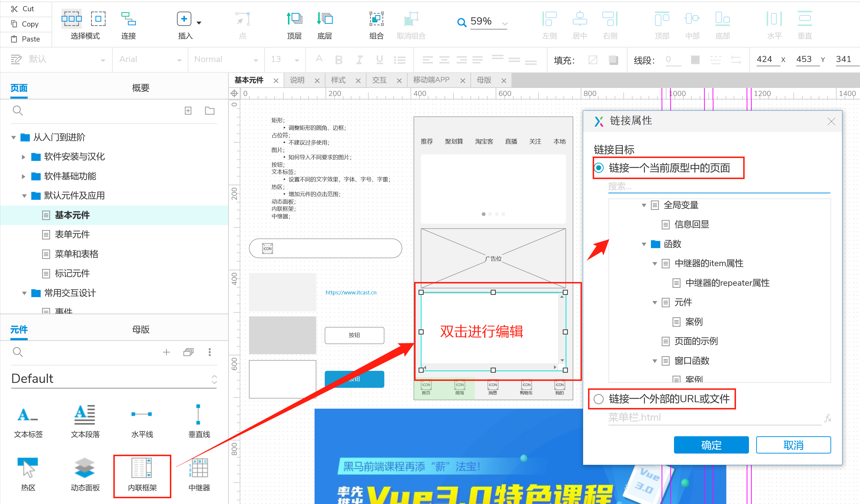The height and width of the screenshot is (504, 860).
Task: Collapse the 函数 folder in link tree
Action: [644, 244]
